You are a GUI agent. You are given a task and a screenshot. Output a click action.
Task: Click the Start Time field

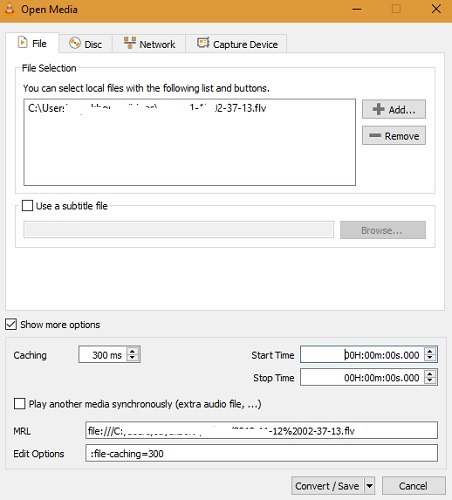coord(362,355)
